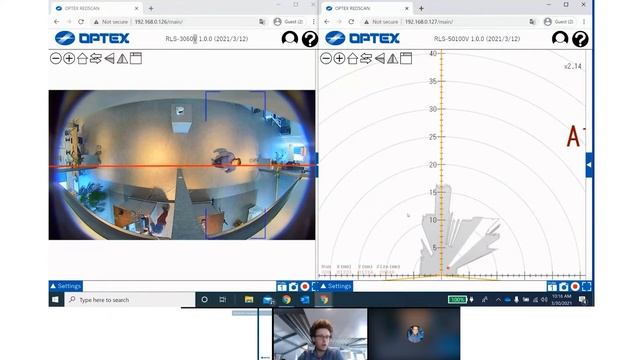Zoom out in the right RLS-50100V window
The height and width of the screenshot is (360, 640).
click(326, 58)
